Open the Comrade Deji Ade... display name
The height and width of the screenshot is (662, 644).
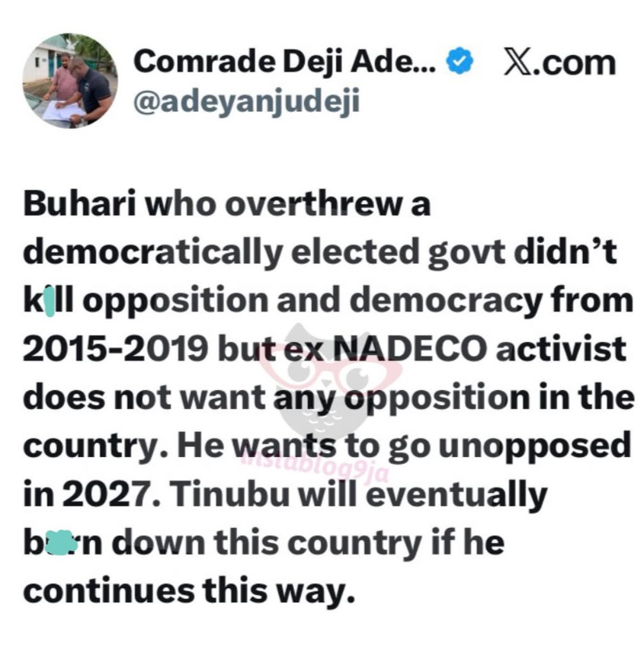[x=285, y=62]
